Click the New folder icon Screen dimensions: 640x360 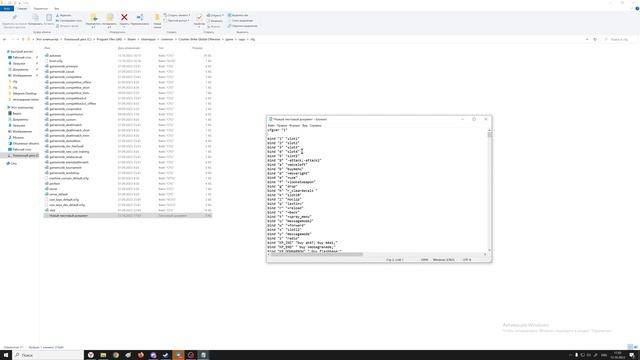coord(157,17)
